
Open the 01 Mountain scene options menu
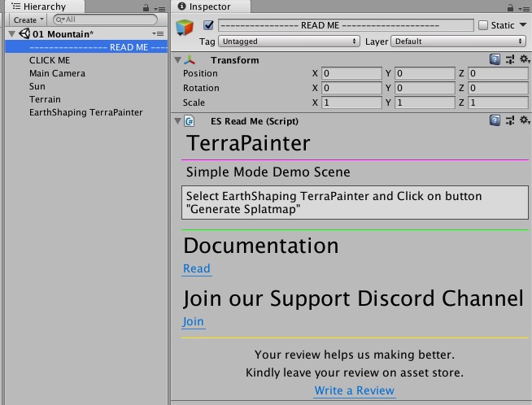click(158, 33)
